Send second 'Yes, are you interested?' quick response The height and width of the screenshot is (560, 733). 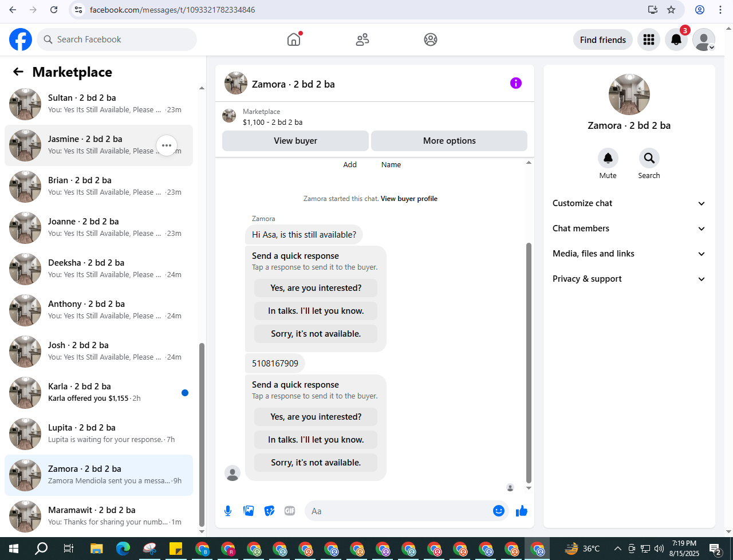click(x=316, y=417)
